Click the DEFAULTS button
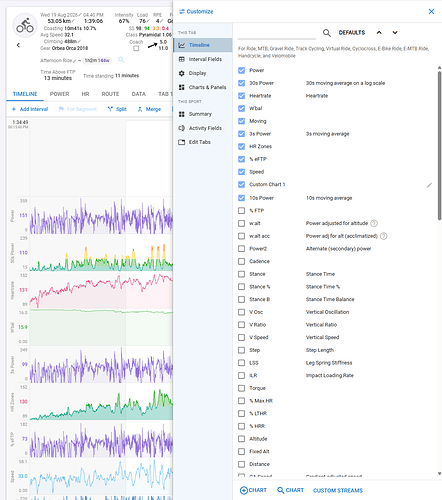442x500 pixels. [x=352, y=33]
